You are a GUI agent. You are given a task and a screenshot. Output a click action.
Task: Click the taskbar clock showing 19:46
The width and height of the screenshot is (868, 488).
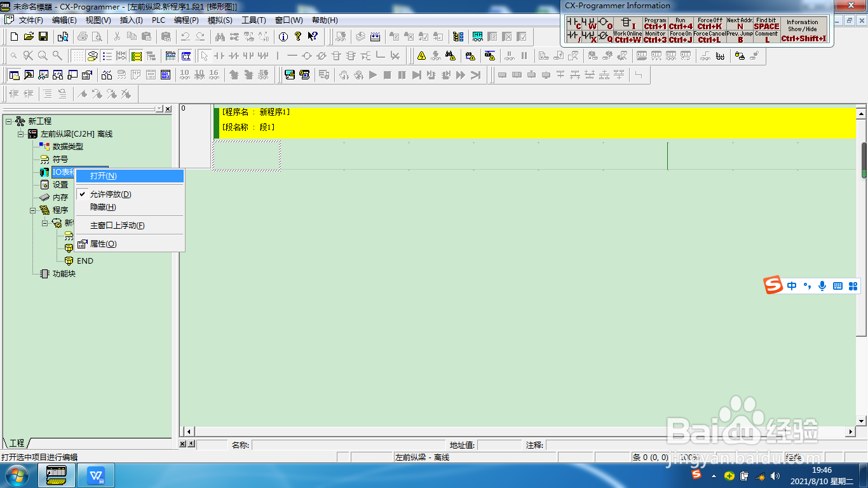click(822, 470)
